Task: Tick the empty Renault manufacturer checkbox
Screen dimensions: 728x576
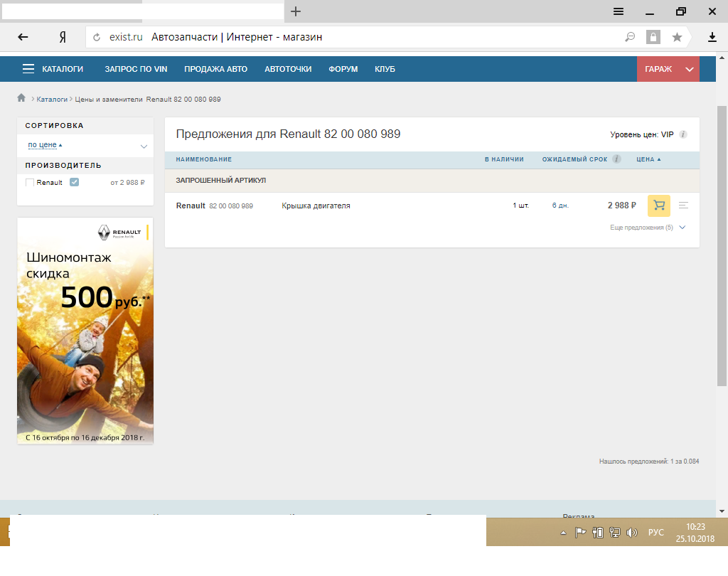Action: pyautogui.click(x=30, y=183)
